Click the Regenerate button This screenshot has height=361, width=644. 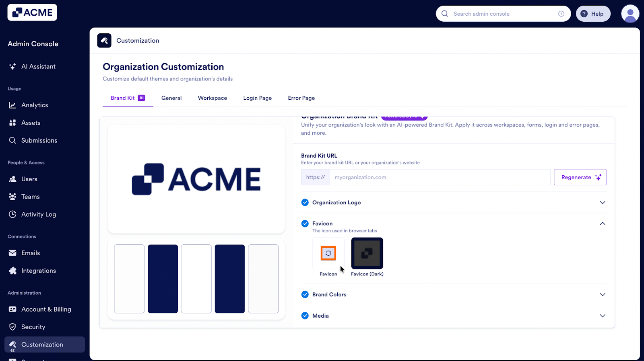[580, 177]
